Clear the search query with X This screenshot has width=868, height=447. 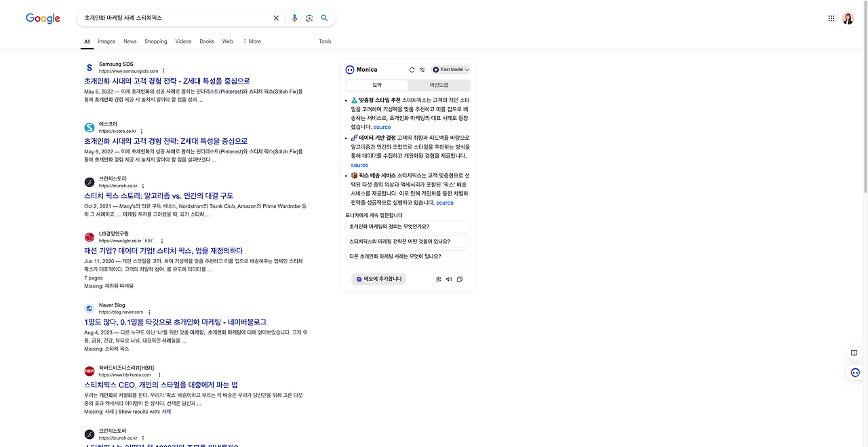point(276,18)
